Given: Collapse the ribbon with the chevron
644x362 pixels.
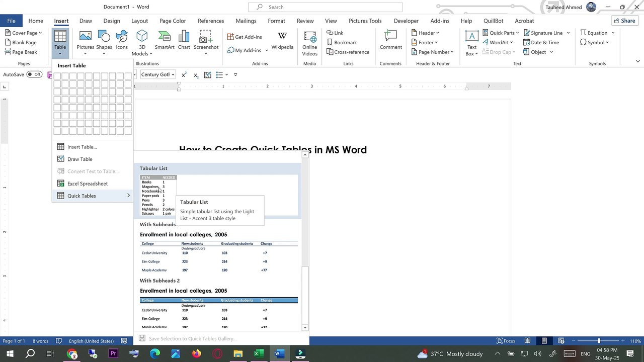Looking at the screenshot, I should (637, 61).
